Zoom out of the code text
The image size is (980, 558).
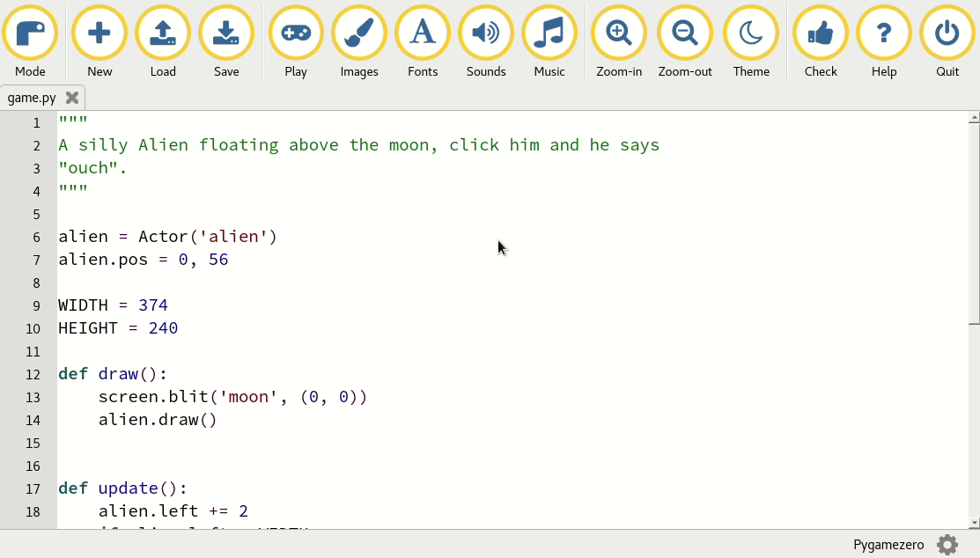(x=685, y=31)
